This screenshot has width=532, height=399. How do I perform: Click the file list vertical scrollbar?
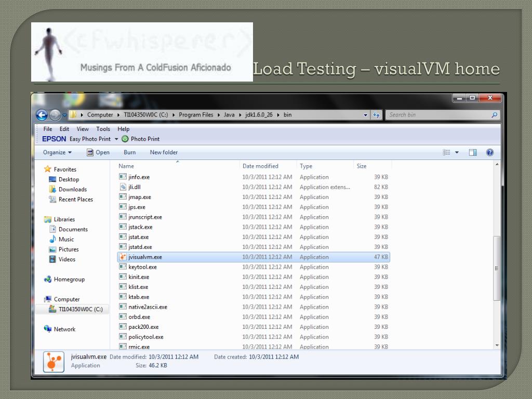point(497,268)
